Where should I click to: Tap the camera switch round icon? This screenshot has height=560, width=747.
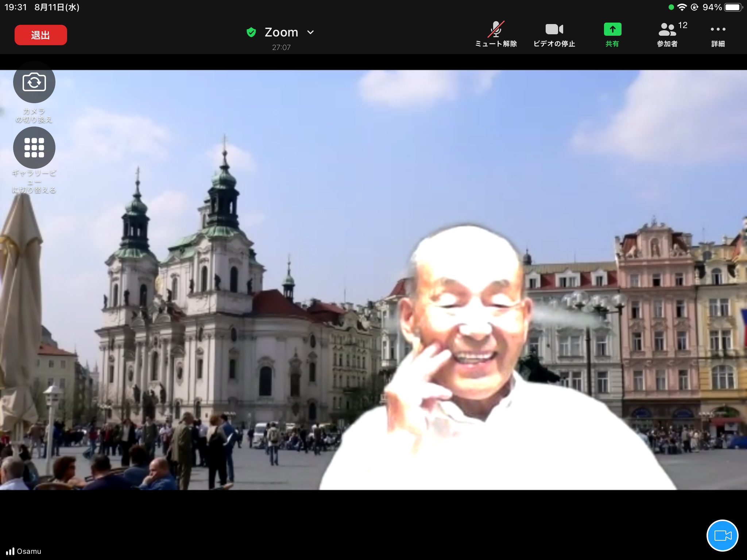[34, 82]
